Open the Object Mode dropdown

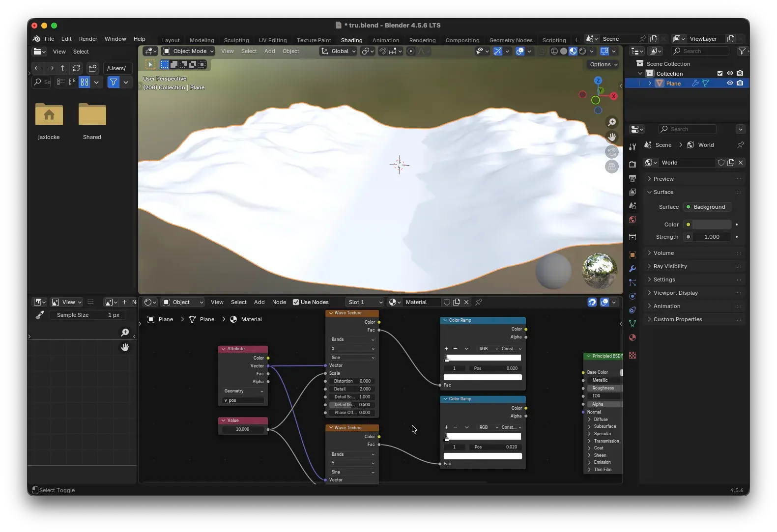coord(189,51)
